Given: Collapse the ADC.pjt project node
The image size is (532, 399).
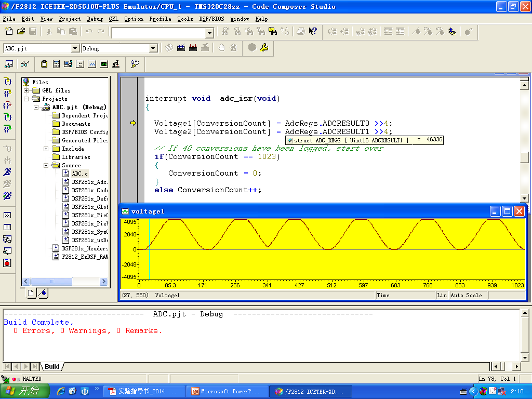Looking at the screenshot, I should (x=36, y=107).
